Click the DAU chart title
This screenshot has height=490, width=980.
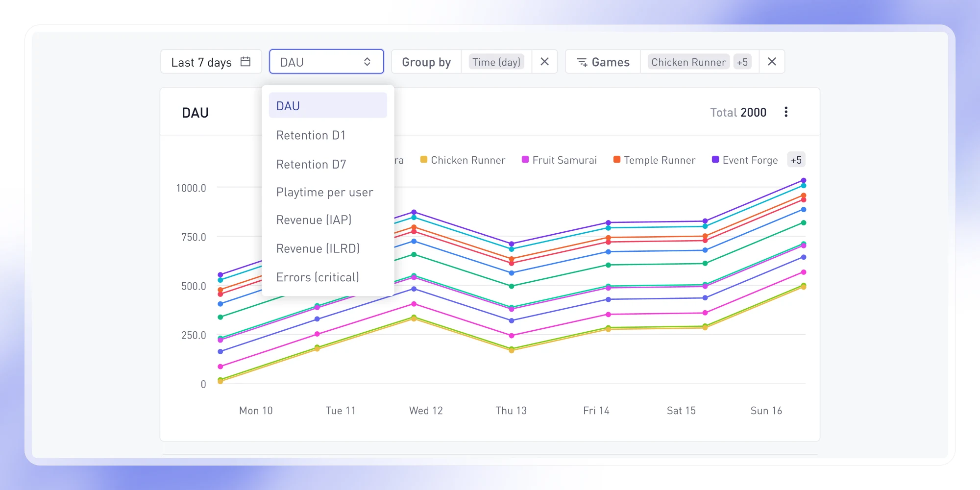[x=195, y=113]
